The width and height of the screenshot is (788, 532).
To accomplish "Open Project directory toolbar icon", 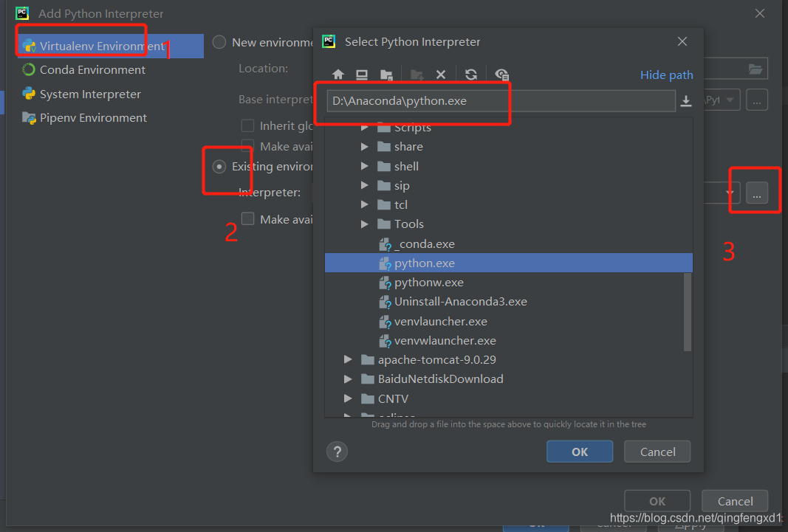I will [x=386, y=75].
